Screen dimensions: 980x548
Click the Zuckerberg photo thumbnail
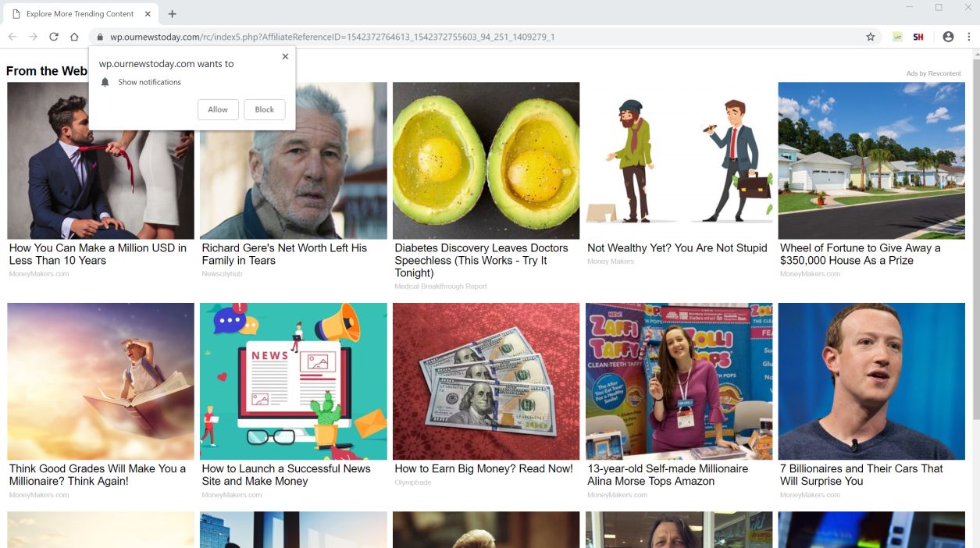871,381
